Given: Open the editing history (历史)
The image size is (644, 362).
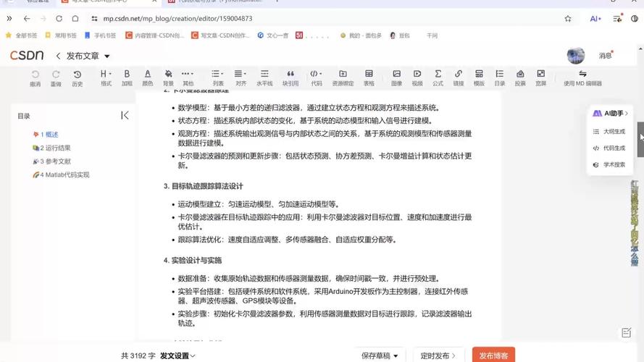Looking at the screenshot, I should coord(78,78).
